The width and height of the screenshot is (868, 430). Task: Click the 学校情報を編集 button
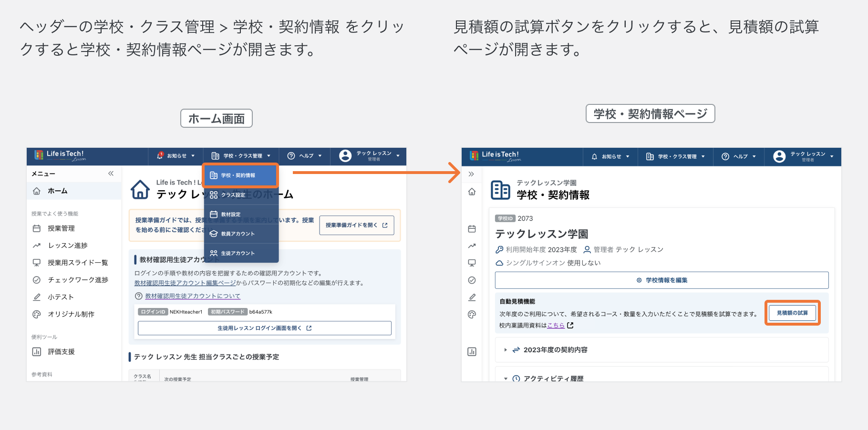[x=661, y=280]
